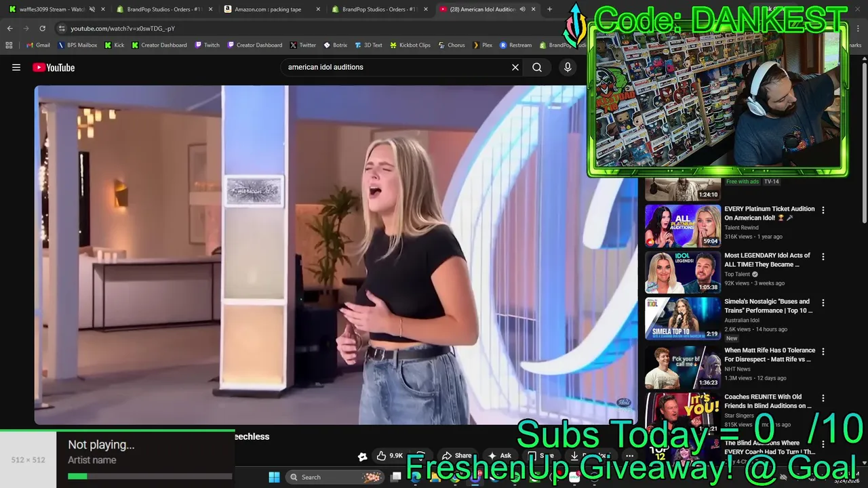Click the Ask button under the video
The width and height of the screenshot is (868, 488).
(x=500, y=455)
